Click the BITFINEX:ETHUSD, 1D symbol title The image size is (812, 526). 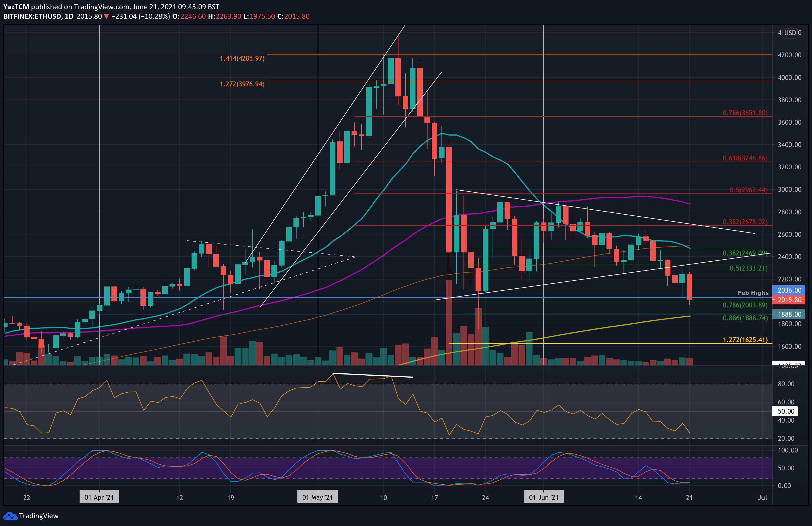pos(38,16)
